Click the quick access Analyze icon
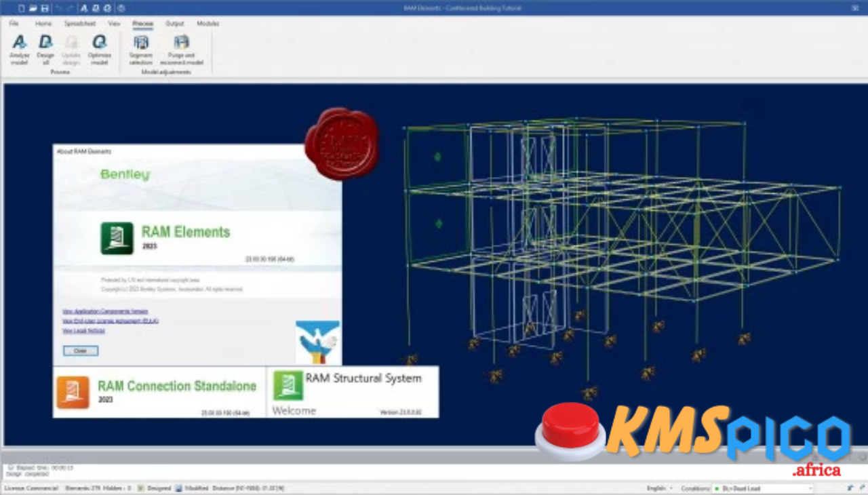 coord(84,8)
